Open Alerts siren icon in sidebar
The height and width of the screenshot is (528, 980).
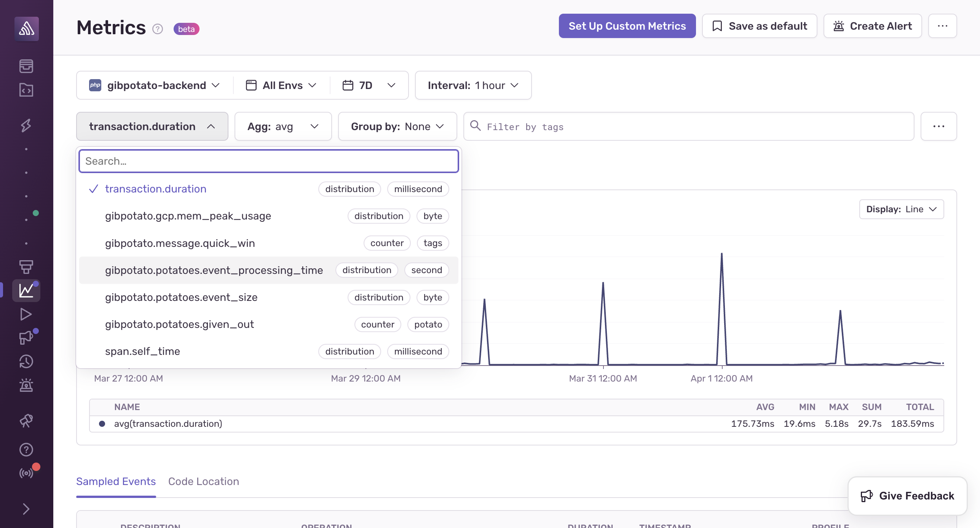[26, 385]
